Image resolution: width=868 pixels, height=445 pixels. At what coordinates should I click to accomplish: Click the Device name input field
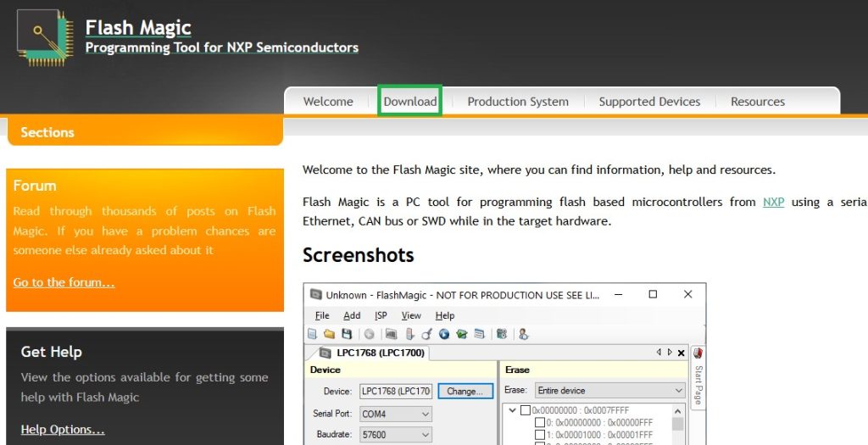click(x=395, y=392)
